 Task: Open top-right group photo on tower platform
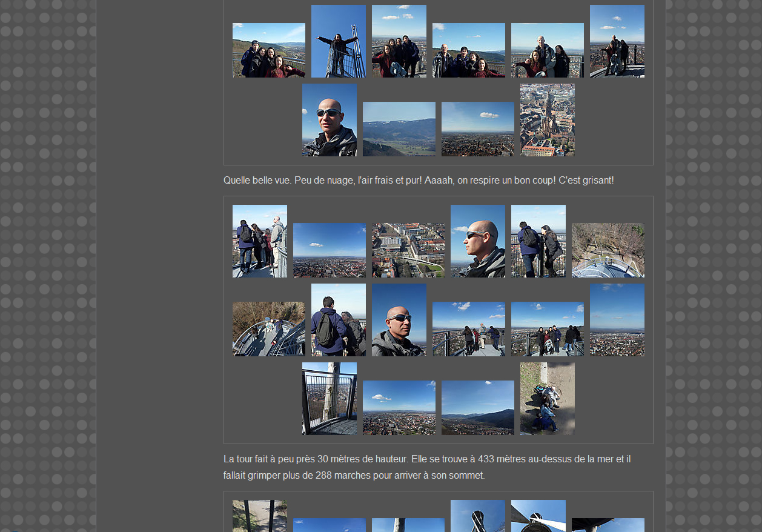tap(617, 41)
